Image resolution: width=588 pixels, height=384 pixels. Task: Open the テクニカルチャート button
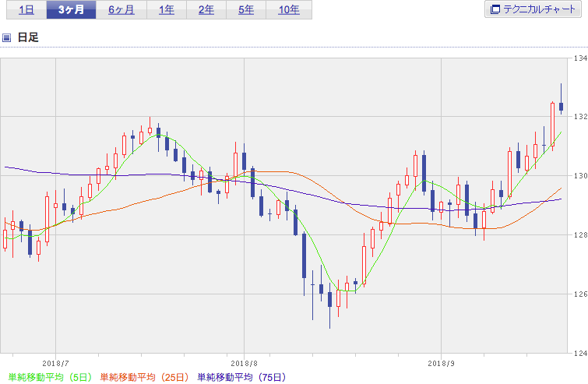[x=533, y=9]
